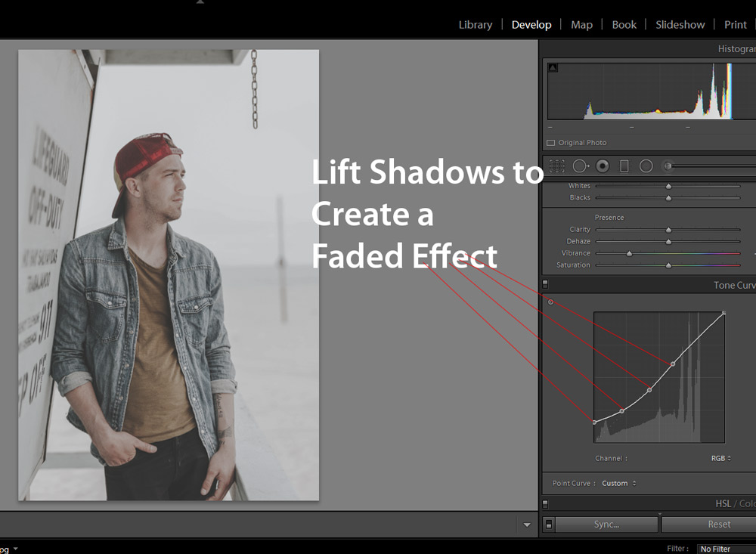Click the portrait photo in preview
Viewport: 756px width, 554px height.
[x=169, y=275]
